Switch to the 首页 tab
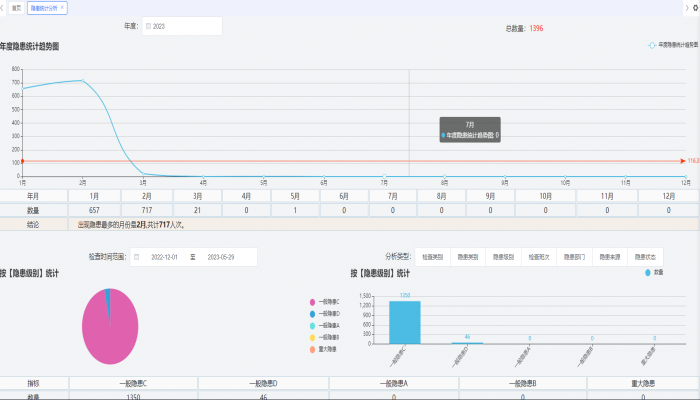Image resolution: width=700 pixels, height=400 pixels. point(15,7)
